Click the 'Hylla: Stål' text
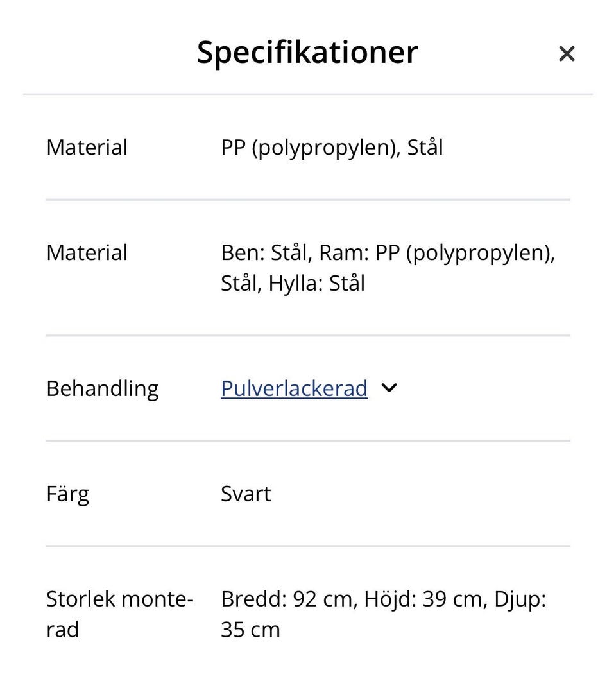This screenshot has width=616, height=681. [316, 283]
